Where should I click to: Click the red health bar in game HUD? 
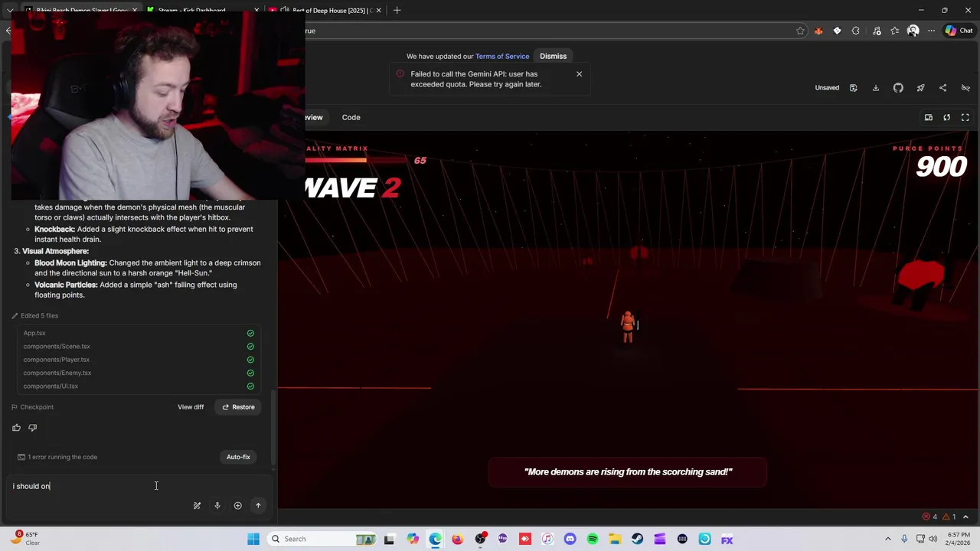pyautogui.click(x=357, y=160)
